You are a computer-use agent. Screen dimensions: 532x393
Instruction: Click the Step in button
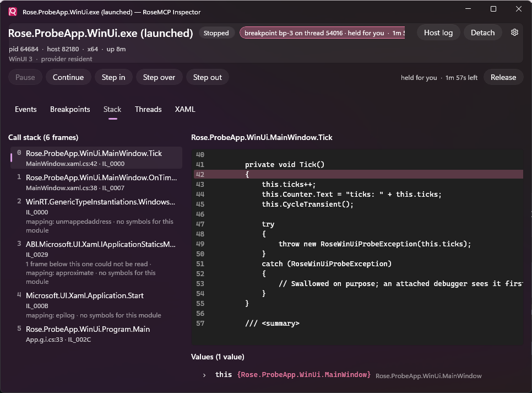[113, 77]
